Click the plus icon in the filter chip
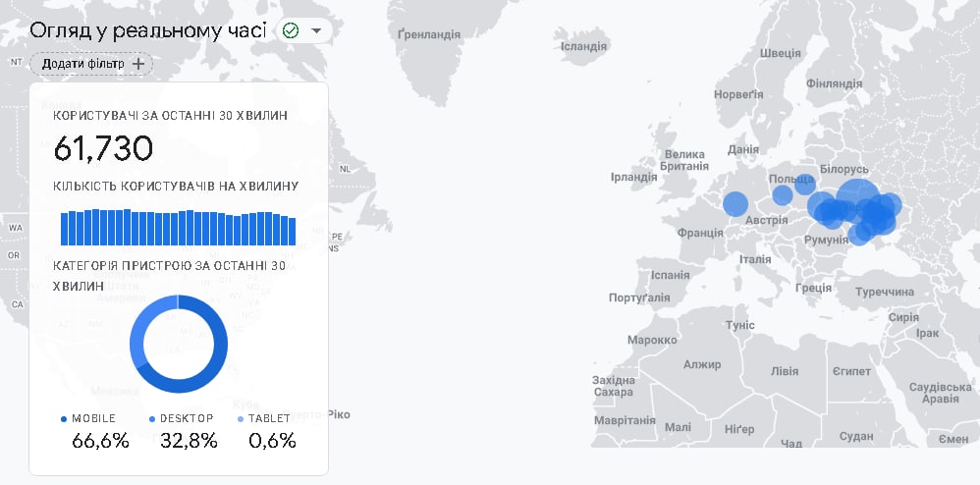Viewport: 980px width, 485px height. [x=138, y=64]
